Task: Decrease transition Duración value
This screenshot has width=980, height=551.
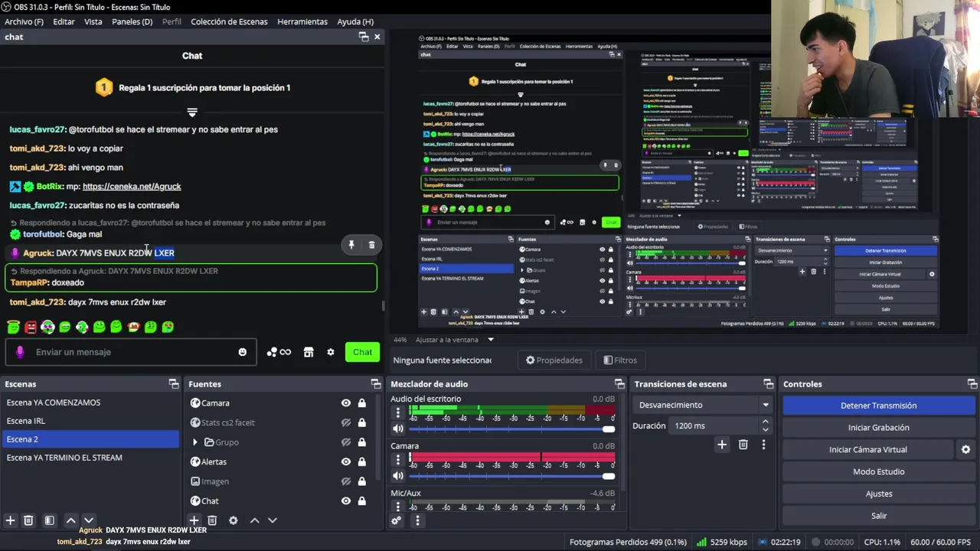Action: [x=765, y=430]
